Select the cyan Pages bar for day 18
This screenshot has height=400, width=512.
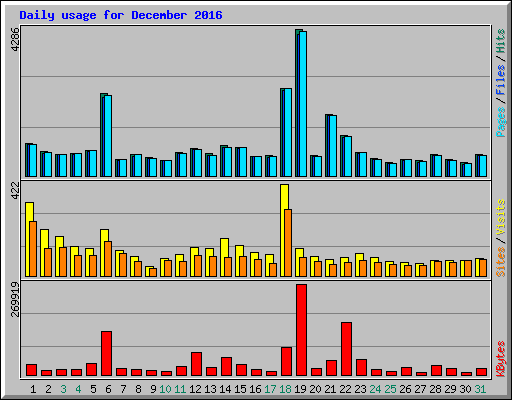click(288, 132)
